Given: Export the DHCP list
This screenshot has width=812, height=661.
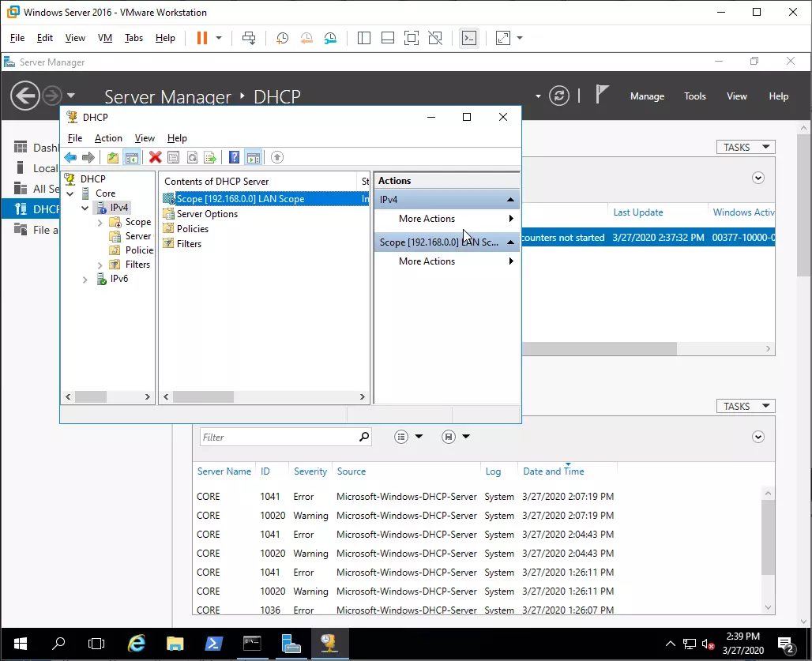Looking at the screenshot, I should tap(210, 157).
